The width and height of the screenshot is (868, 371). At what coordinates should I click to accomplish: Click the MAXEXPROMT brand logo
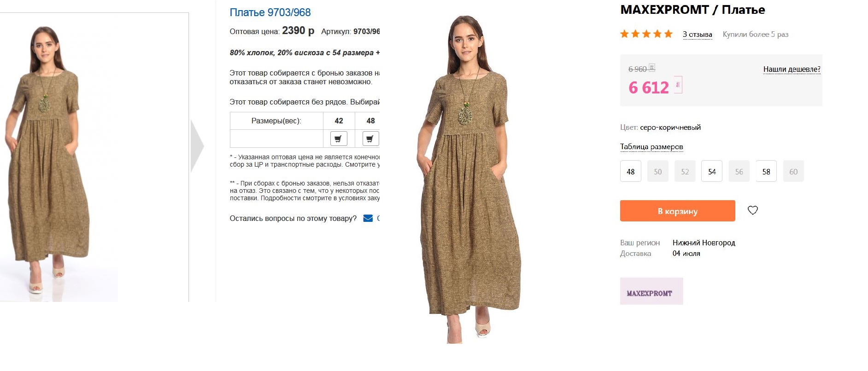[651, 291]
